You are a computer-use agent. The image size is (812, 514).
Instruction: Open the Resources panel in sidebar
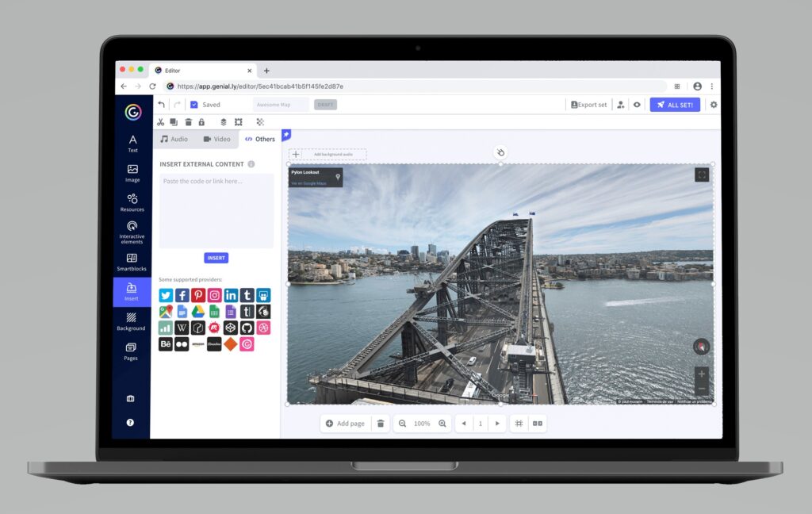132,202
